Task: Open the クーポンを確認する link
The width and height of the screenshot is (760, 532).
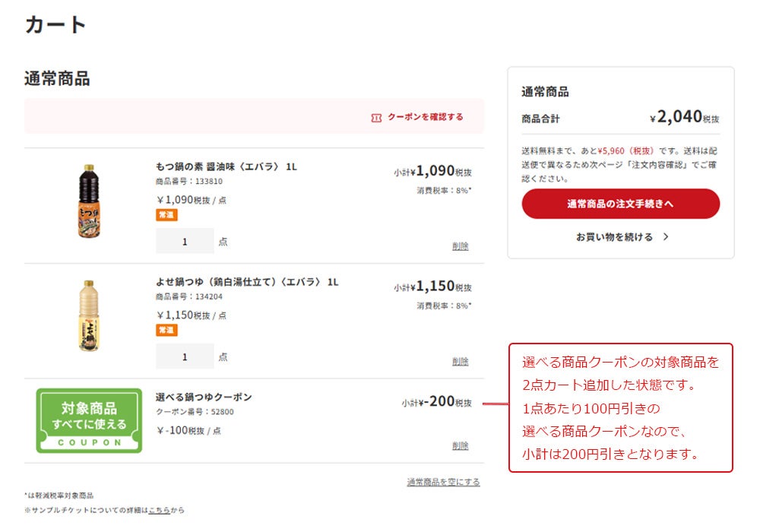Action: pyautogui.click(x=425, y=117)
